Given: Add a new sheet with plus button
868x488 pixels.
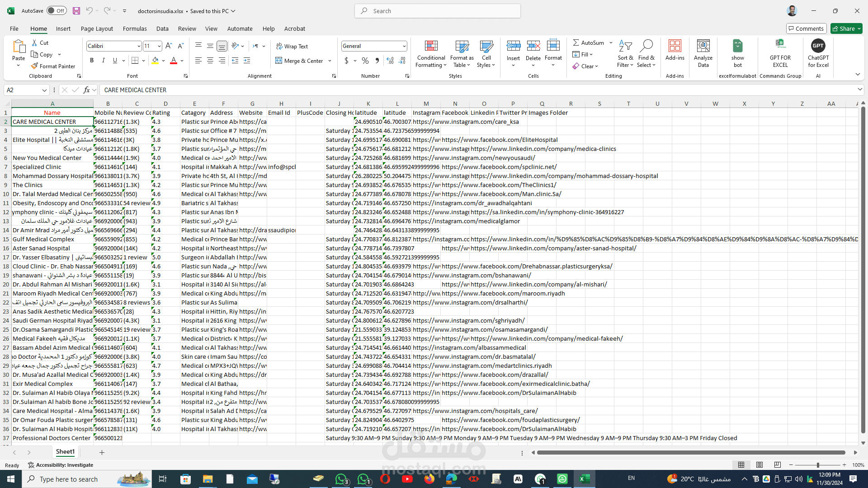Looking at the screenshot, I should (x=102, y=452).
